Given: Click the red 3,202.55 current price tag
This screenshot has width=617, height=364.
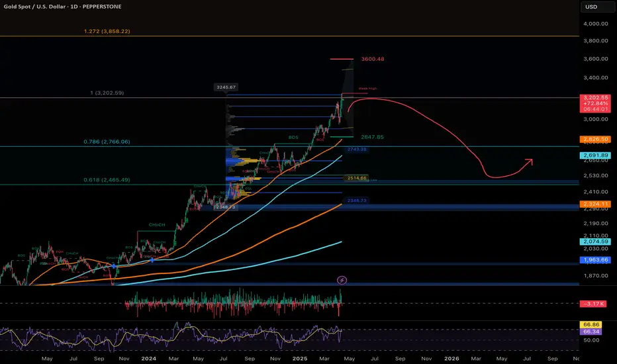Looking at the screenshot, I should click(595, 103).
